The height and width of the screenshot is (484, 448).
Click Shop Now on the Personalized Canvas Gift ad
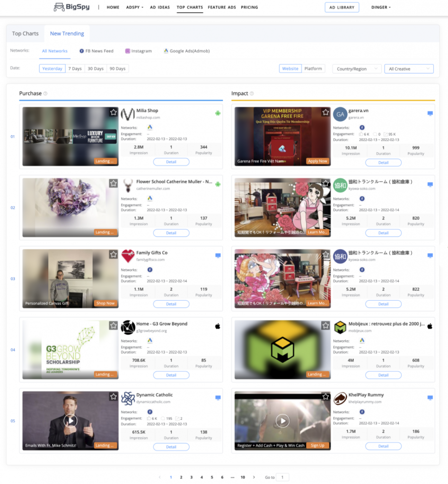pyautogui.click(x=105, y=303)
